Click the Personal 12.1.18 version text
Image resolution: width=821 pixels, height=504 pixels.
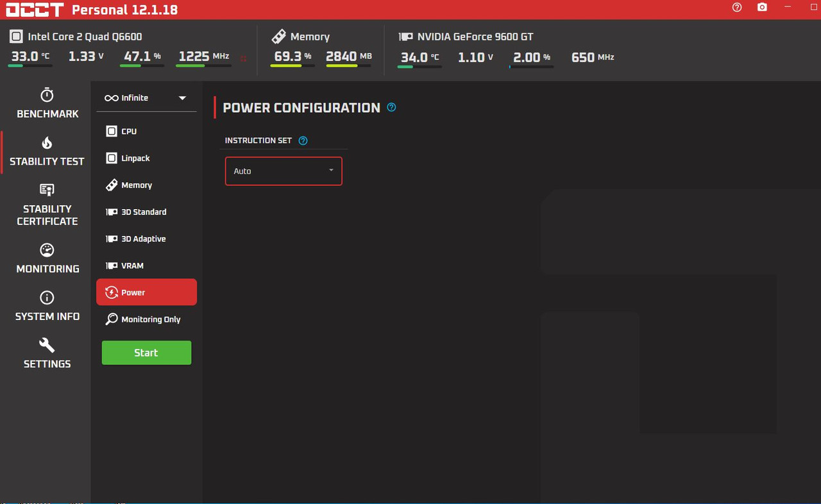(x=124, y=10)
